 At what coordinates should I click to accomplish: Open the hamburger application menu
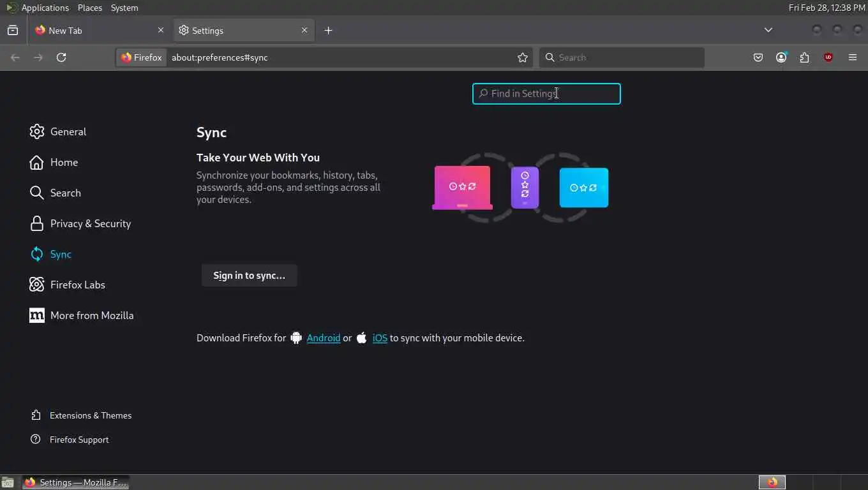[853, 57]
